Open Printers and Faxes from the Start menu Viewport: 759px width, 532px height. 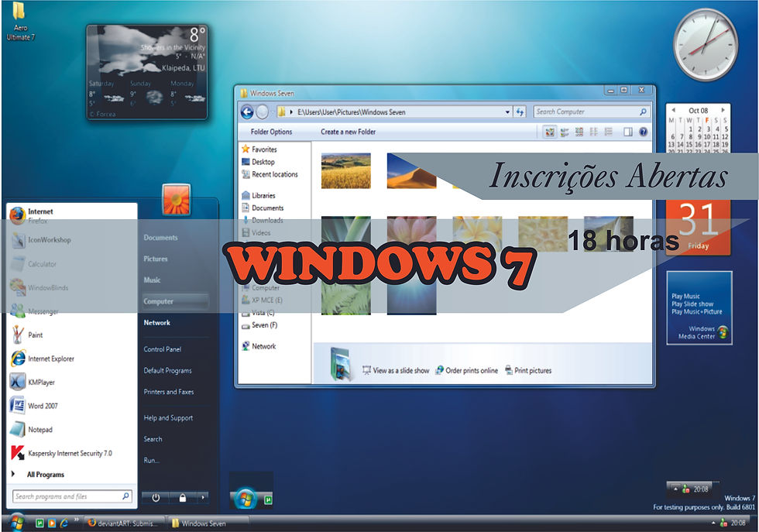(x=169, y=392)
